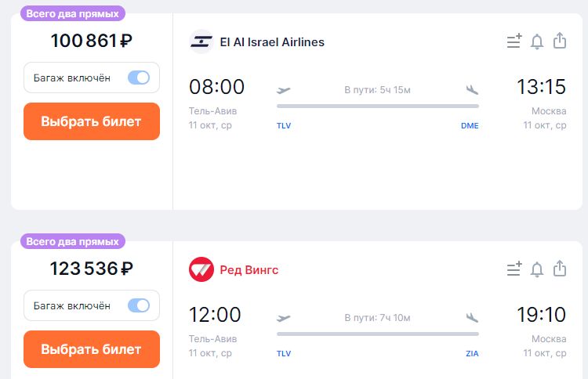This screenshot has width=588, height=379.
Task: Click TLV departure code on Red Wings flight
Action: [x=284, y=353]
